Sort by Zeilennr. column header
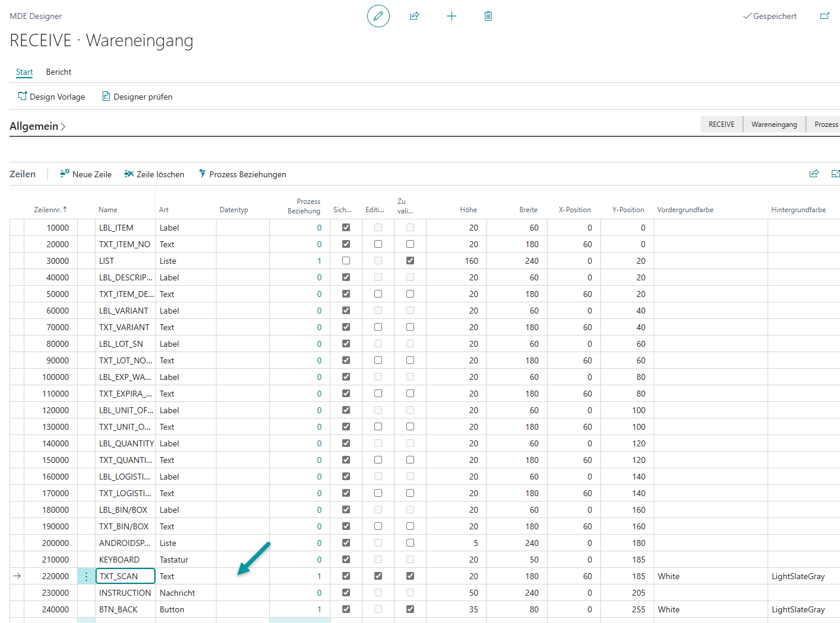This screenshot has width=840, height=623. 50,210
